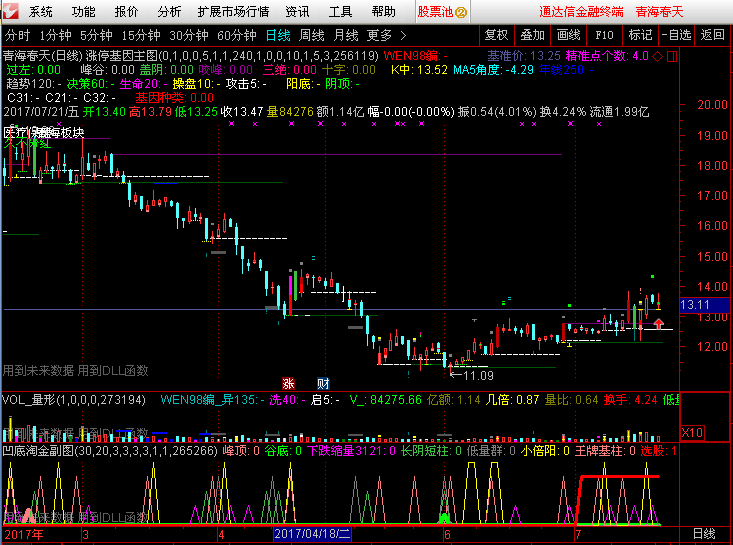Switch to the 5分钟 period tab
Screen dimensions: 733x545
pos(96,36)
